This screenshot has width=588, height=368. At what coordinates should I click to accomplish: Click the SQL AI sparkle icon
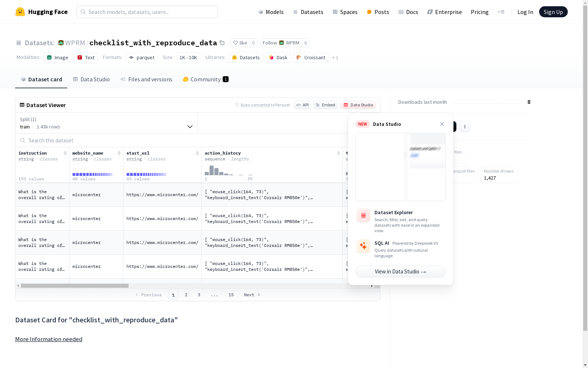click(x=363, y=246)
